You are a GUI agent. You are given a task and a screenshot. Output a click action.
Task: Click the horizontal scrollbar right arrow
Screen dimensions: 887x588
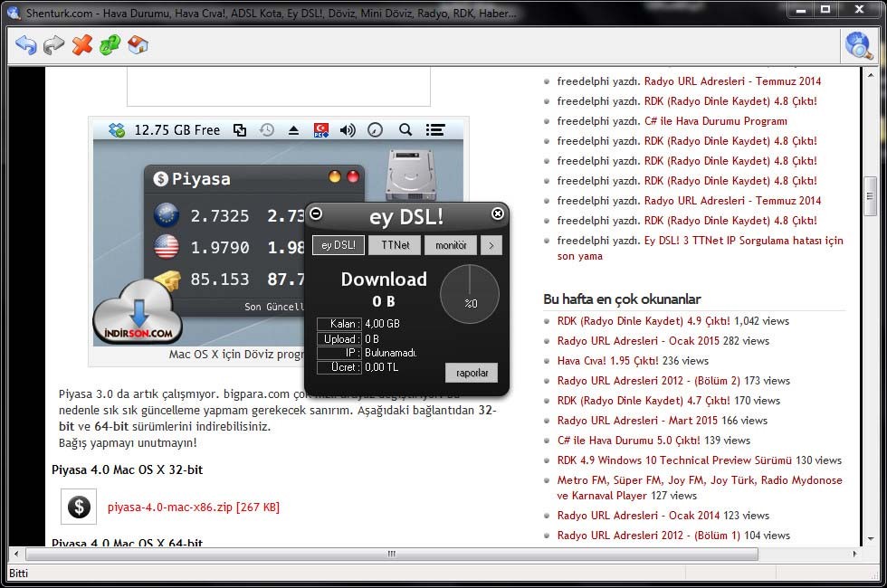pyautogui.click(x=854, y=554)
